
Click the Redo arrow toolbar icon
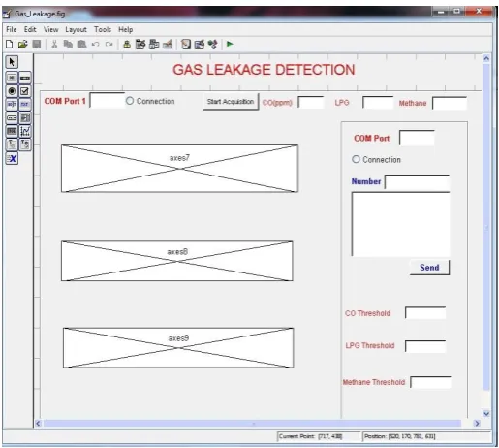click(109, 44)
